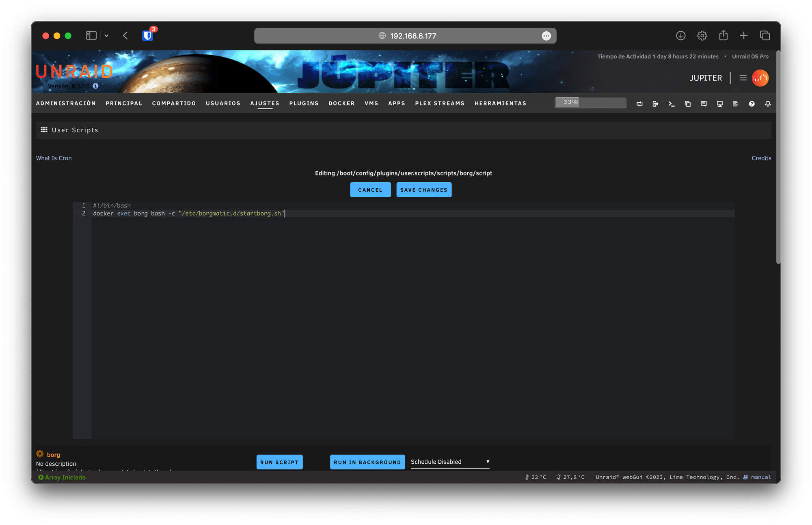Save changes to the script

(x=423, y=190)
